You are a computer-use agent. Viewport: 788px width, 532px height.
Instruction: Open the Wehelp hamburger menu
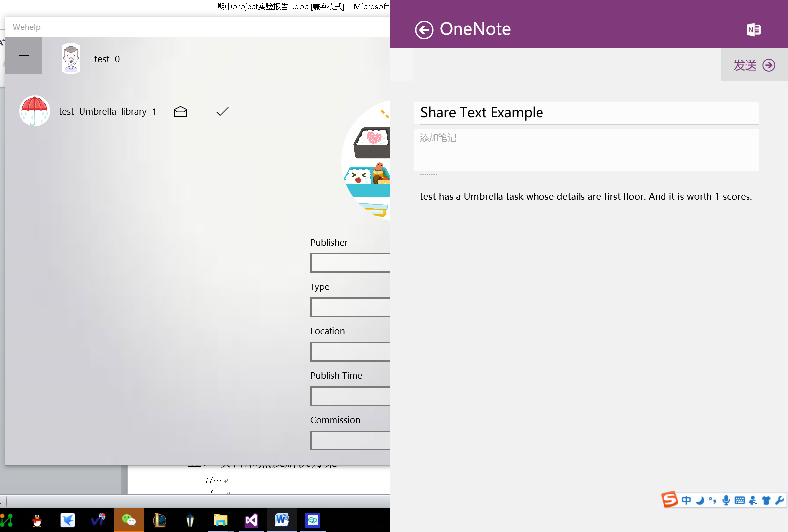point(24,55)
